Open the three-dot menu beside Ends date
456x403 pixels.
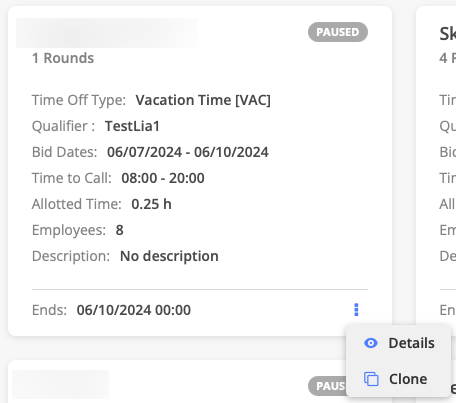(356, 310)
